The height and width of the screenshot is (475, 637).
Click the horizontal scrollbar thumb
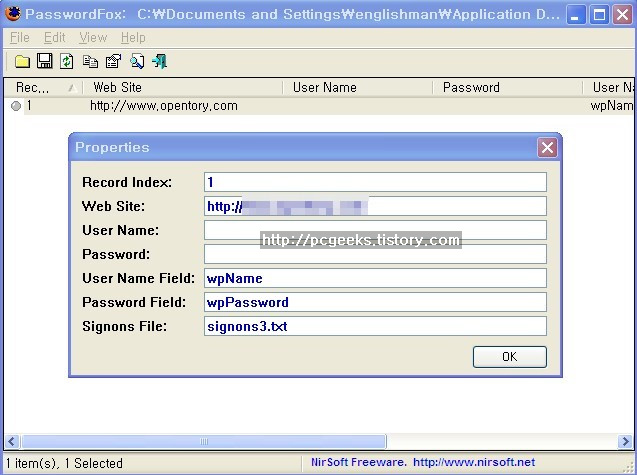[204, 441]
